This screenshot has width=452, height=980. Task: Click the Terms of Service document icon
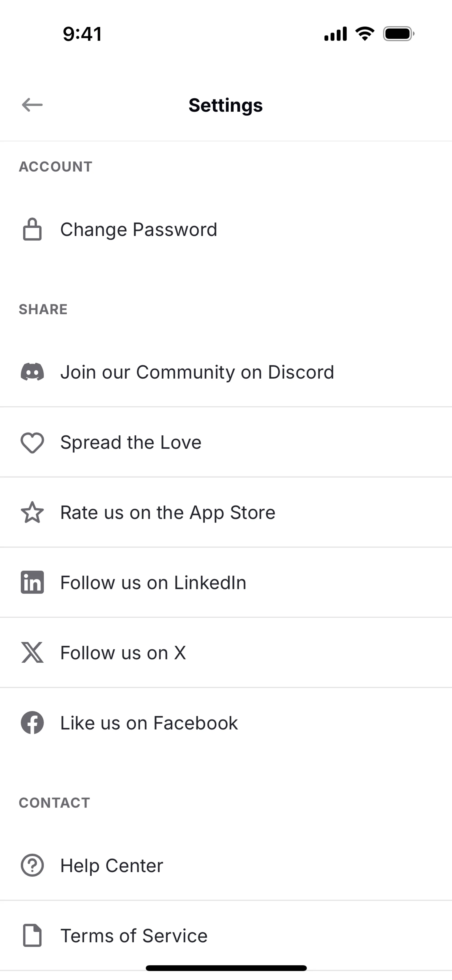tap(32, 935)
